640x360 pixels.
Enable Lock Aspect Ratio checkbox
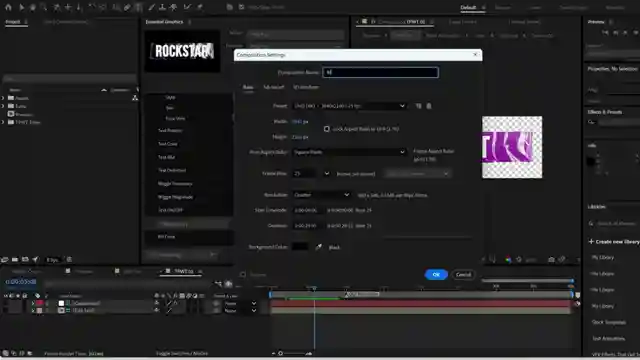[327, 129]
